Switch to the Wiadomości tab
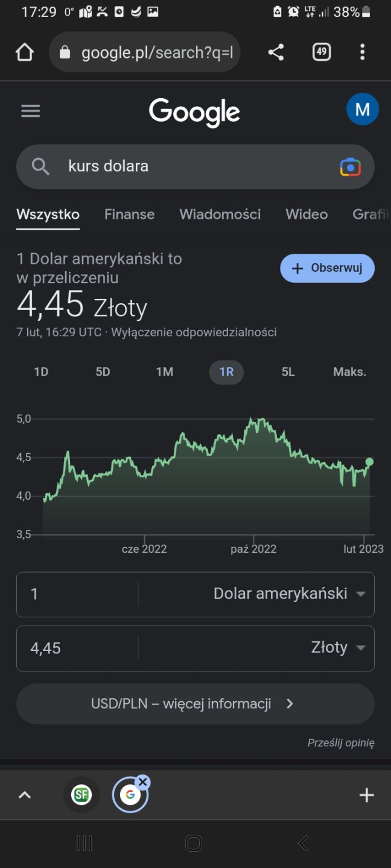This screenshot has width=391, height=868. pos(220,214)
